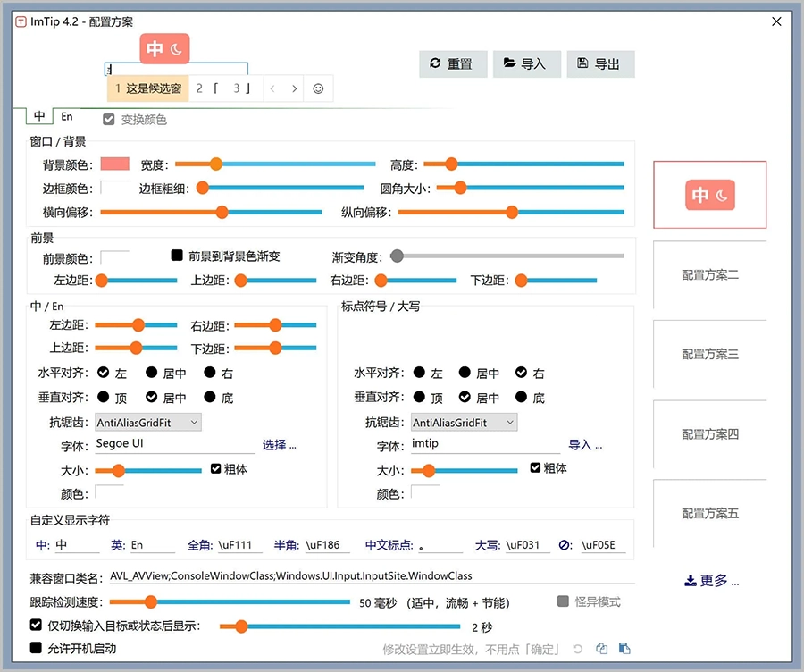
Task: Toggle the 前景到背景色渐变 checkbox
Action: click(177, 256)
